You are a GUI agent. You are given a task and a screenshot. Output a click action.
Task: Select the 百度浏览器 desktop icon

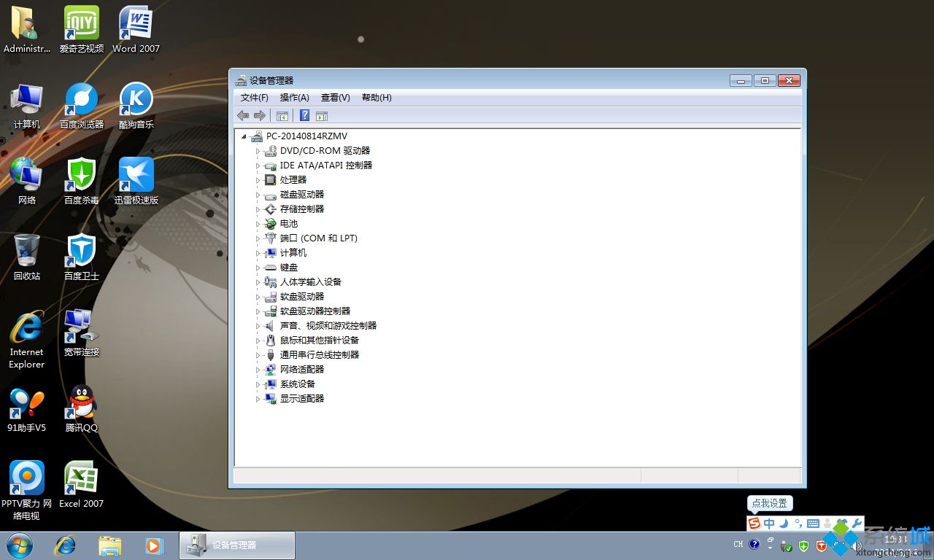click(82, 106)
